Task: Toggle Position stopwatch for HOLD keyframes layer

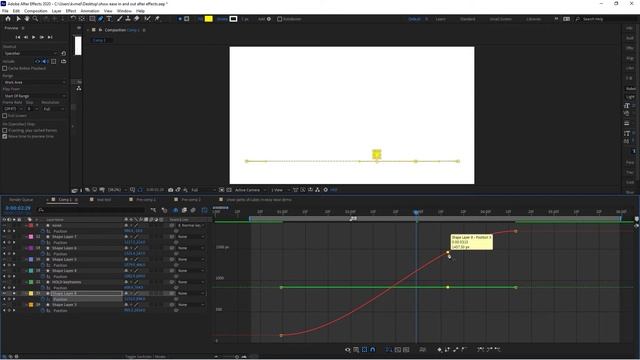Action: click(x=42, y=288)
